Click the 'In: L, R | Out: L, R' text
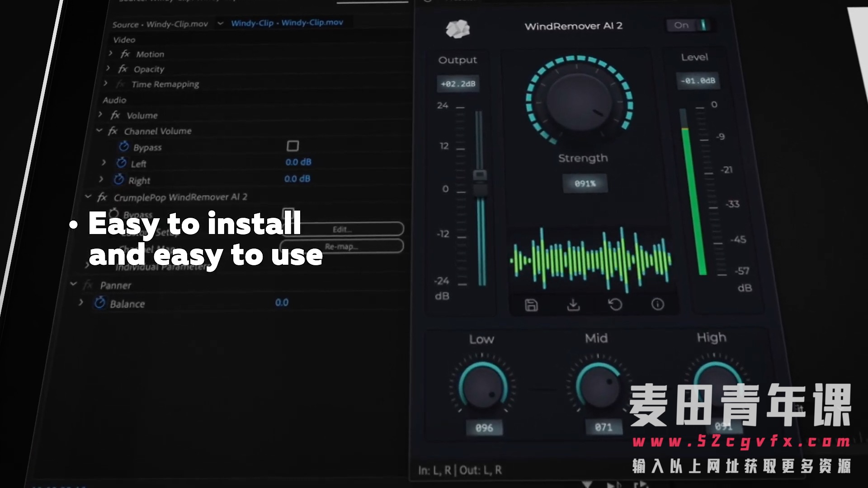Viewport: 868px width, 488px height. coord(460,470)
